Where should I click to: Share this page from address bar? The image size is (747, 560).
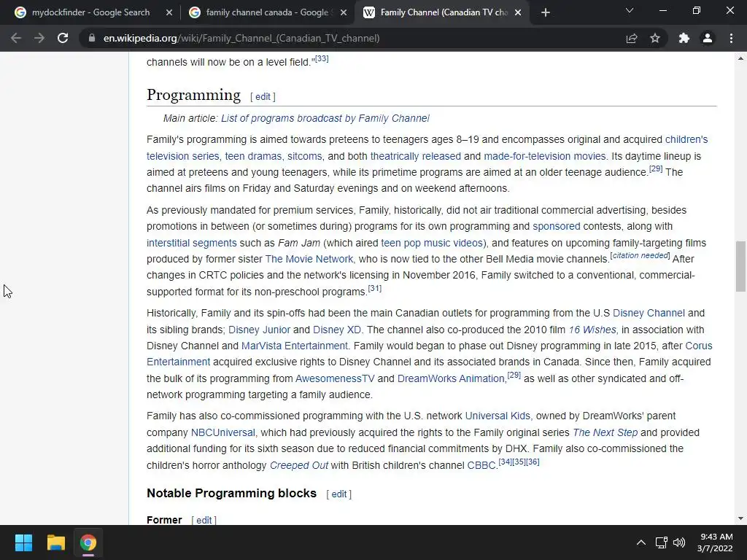pos(632,38)
